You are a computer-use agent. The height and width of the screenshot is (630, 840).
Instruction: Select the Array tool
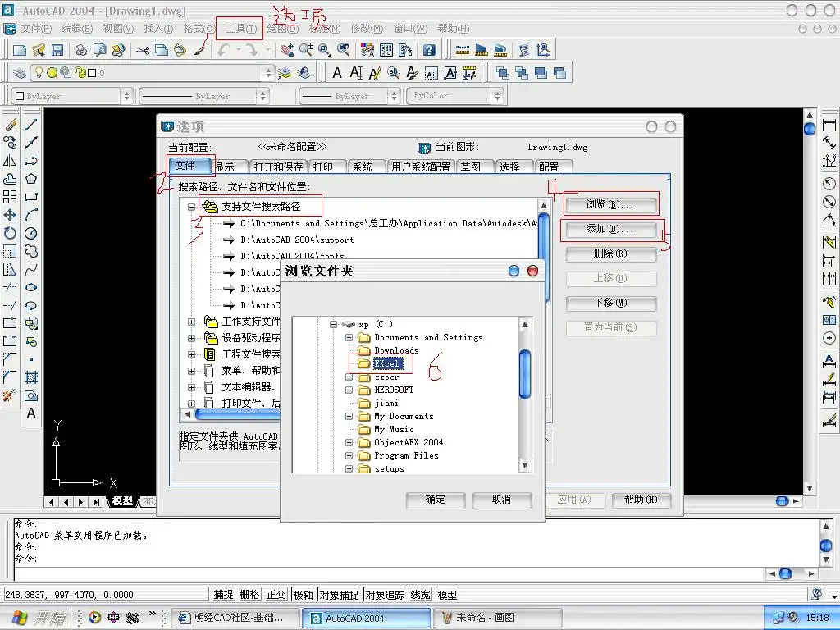(x=10, y=197)
